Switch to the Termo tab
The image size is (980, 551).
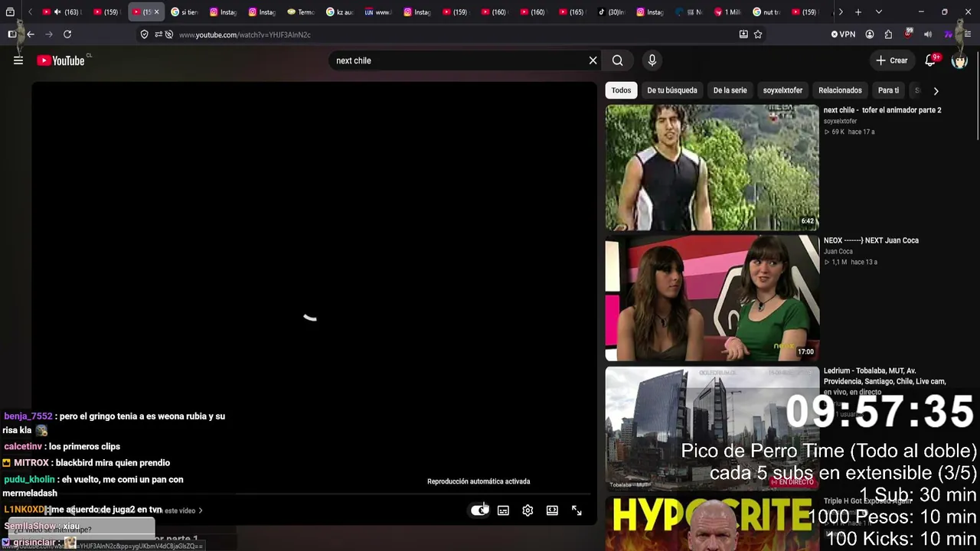pyautogui.click(x=302, y=12)
